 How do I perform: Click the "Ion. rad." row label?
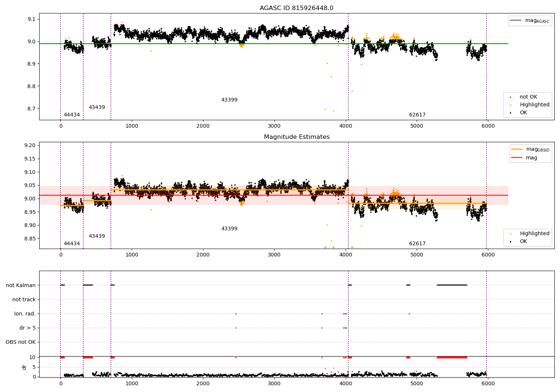click(25, 314)
